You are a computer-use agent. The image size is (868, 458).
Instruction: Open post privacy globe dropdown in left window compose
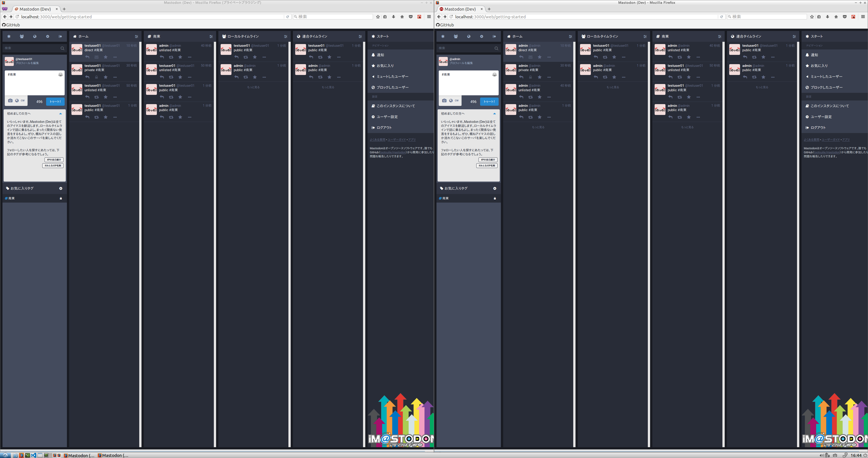tap(17, 101)
